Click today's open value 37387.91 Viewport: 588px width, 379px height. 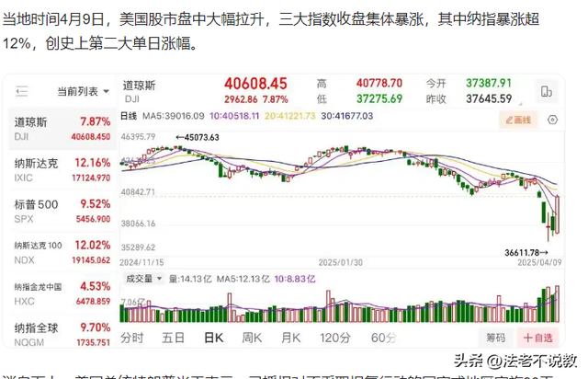point(489,83)
